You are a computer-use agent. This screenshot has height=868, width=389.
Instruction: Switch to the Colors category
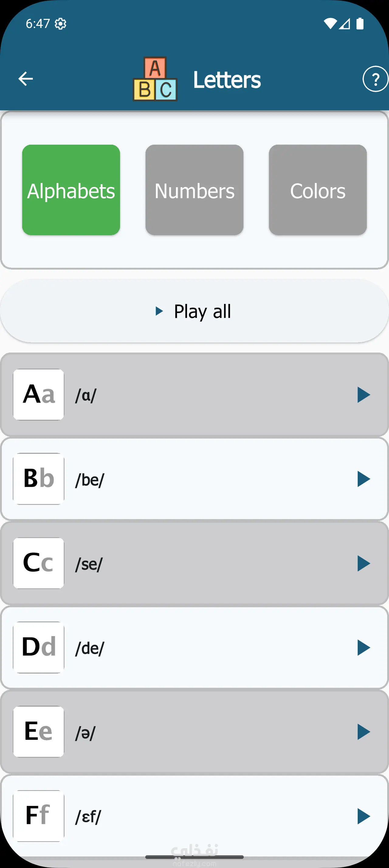pos(318,190)
